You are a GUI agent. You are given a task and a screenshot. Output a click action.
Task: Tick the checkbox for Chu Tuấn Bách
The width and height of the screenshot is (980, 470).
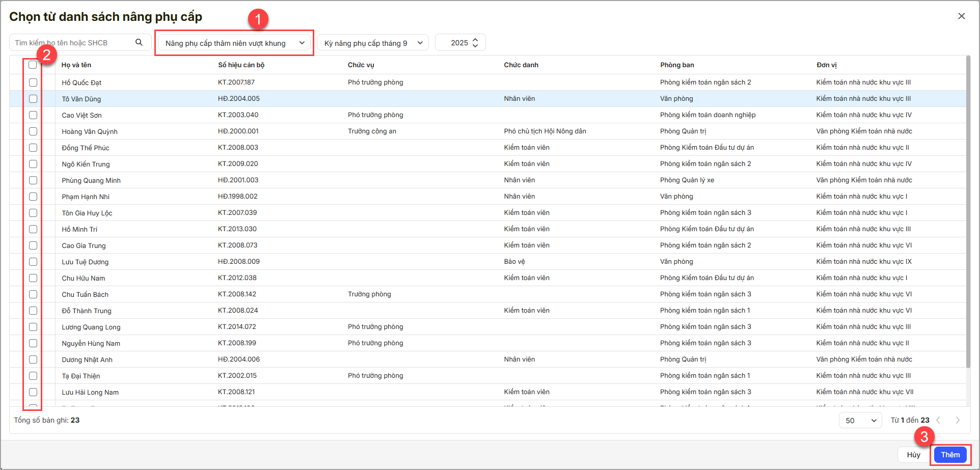point(33,294)
